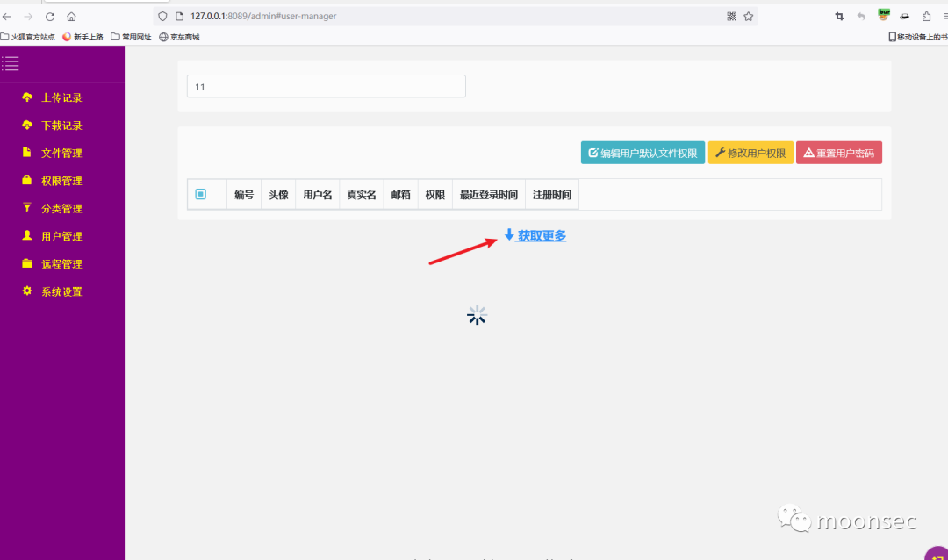The width and height of the screenshot is (948, 560).
Task: Click the 用户名 column header
Action: (318, 195)
